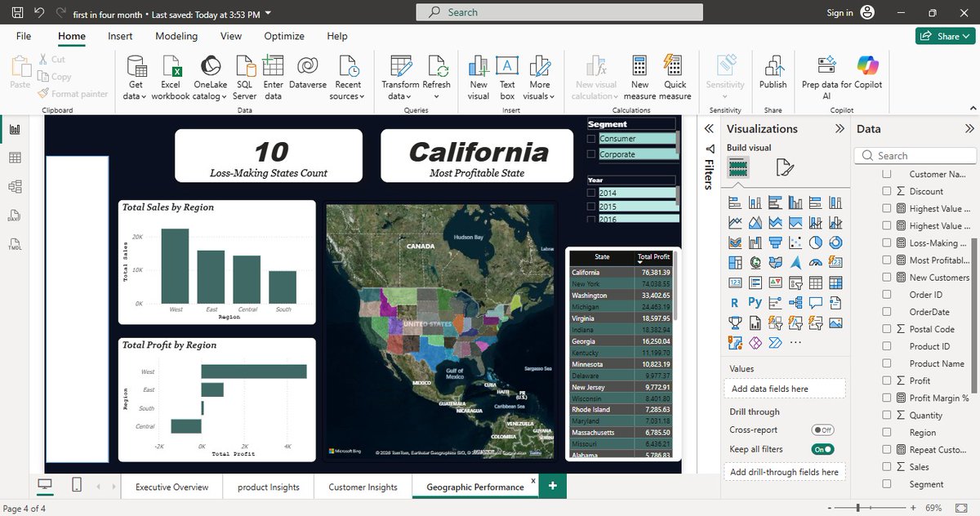
Task: Click the Enter data icon
Action: click(273, 67)
